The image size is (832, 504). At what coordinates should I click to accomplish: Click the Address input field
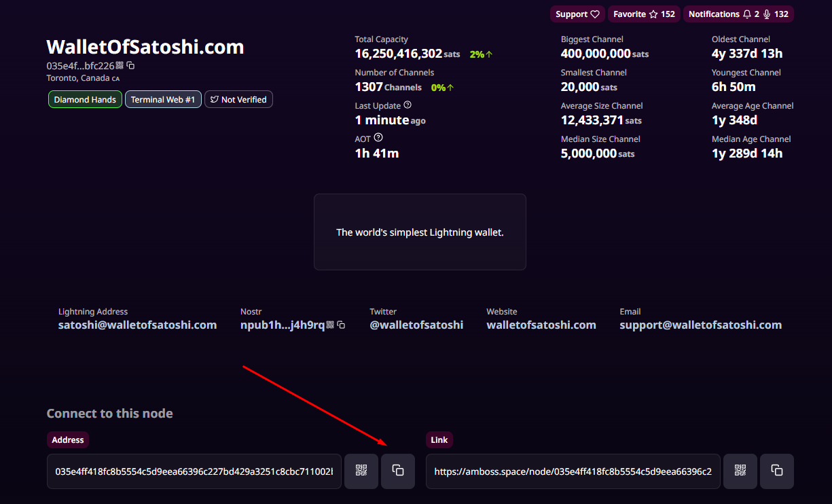point(194,471)
